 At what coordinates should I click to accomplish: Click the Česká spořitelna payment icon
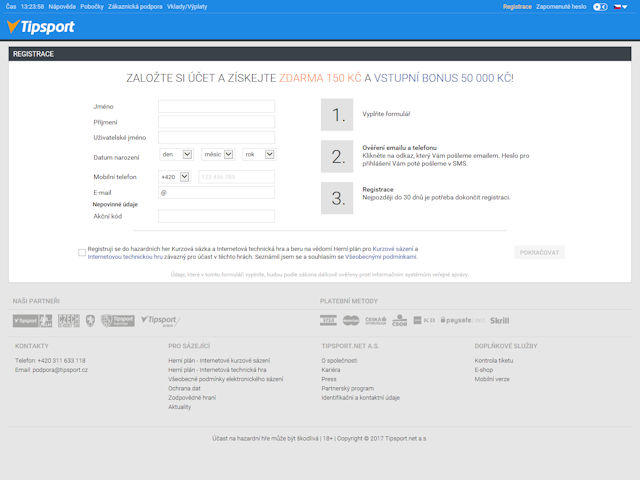[x=376, y=320]
